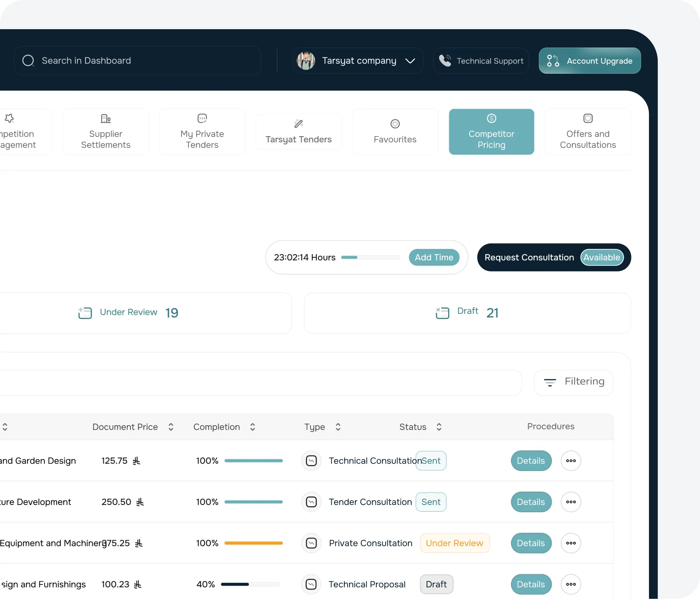Click the type icon beside Tender Consultation

[x=311, y=502]
